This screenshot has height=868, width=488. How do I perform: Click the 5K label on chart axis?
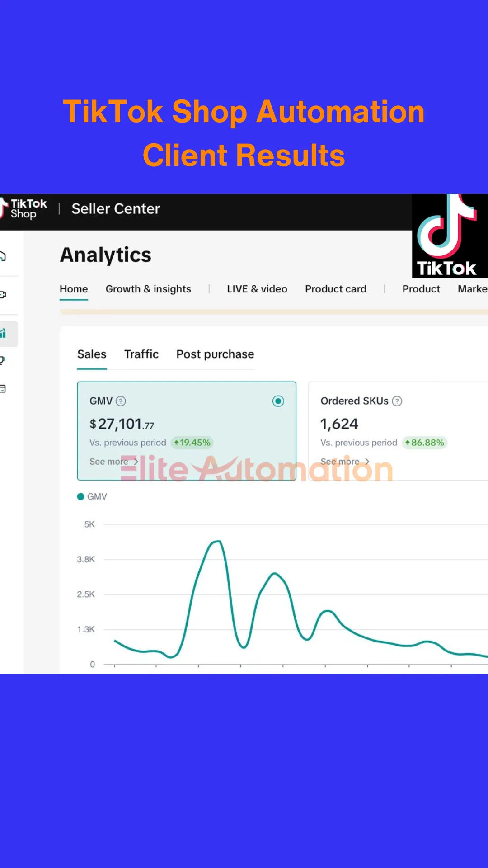tap(89, 524)
